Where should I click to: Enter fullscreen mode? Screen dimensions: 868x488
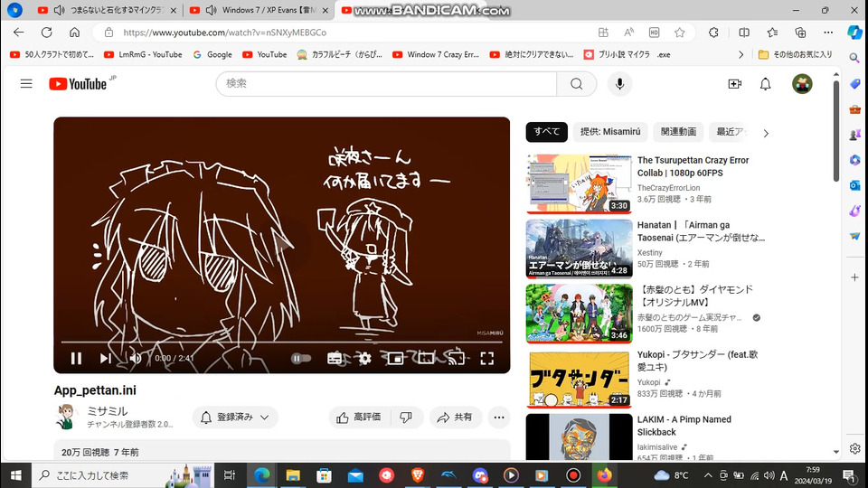point(487,359)
